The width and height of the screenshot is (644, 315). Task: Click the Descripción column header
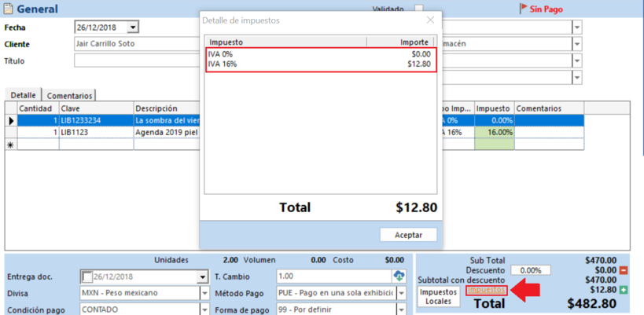tap(167, 108)
